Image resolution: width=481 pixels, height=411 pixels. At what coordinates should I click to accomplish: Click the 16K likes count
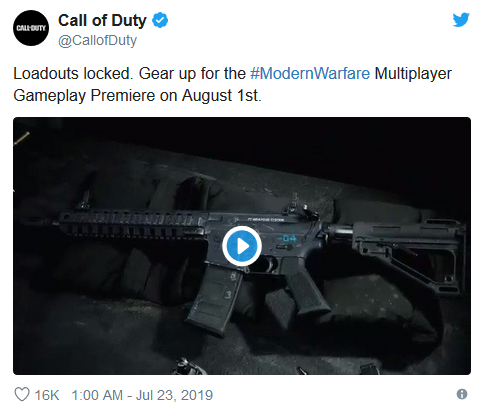coord(47,395)
